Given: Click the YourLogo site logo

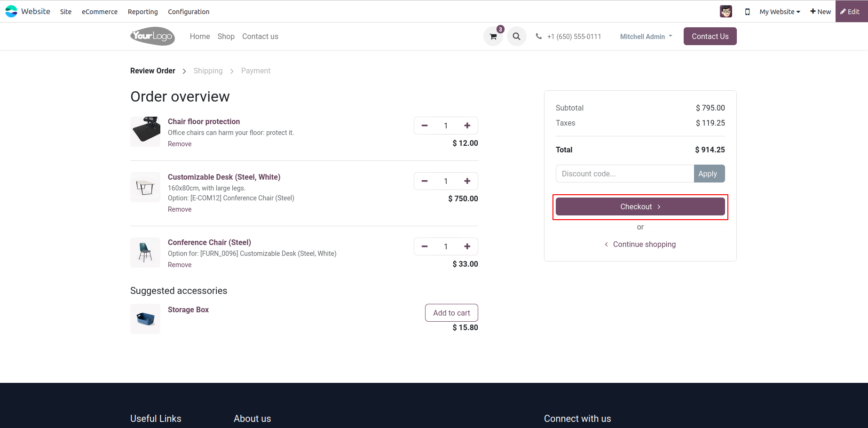Looking at the screenshot, I should pos(152,36).
